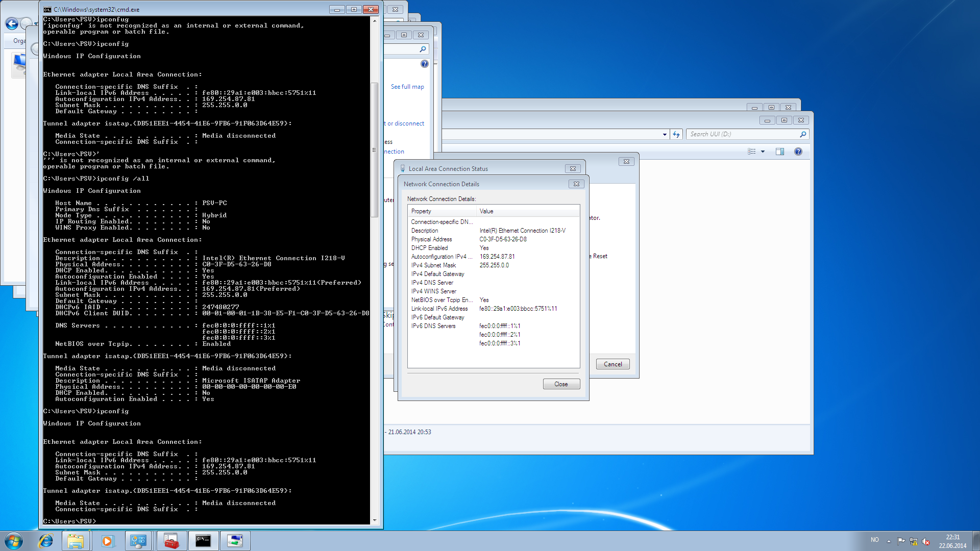The height and width of the screenshot is (551, 980).
Task: Click the change view icon in Explorer
Action: pos(751,152)
